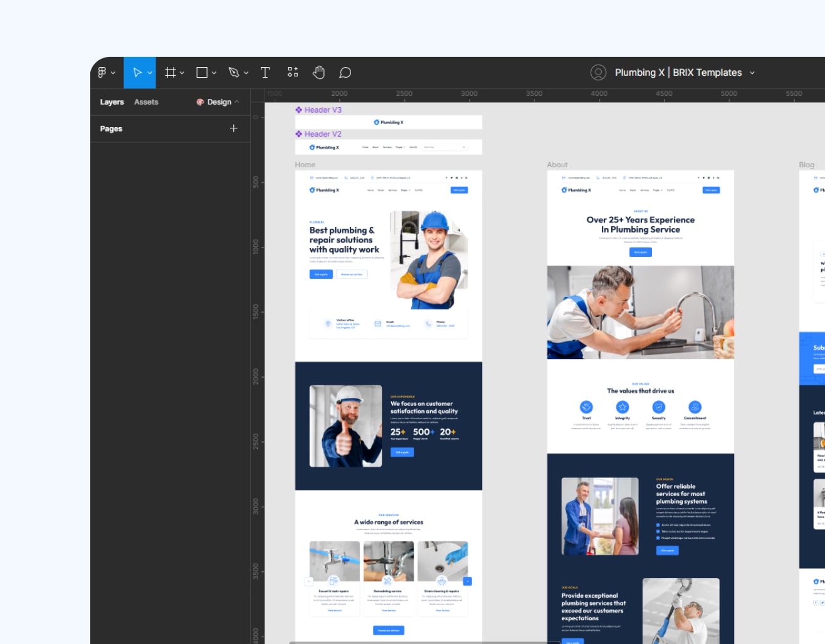Select the Home frame by its title label
The width and height of the screenshot is (825, 644).
(x=305, y=164)
